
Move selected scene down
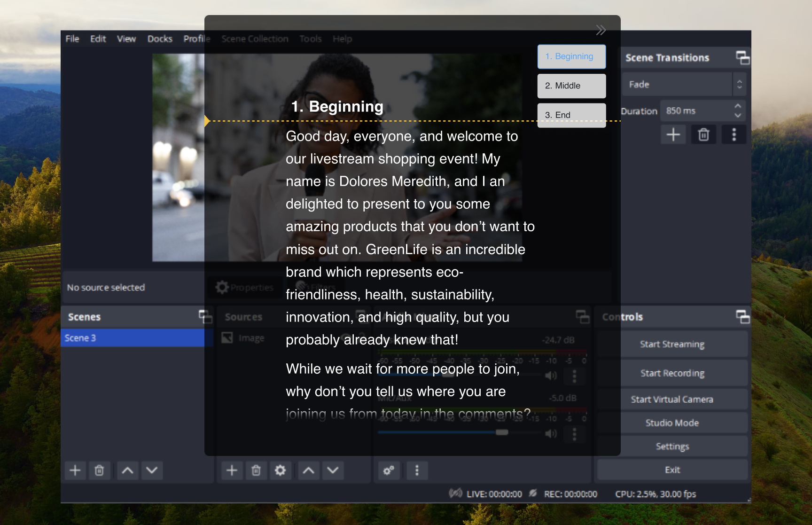click(152, 470)
